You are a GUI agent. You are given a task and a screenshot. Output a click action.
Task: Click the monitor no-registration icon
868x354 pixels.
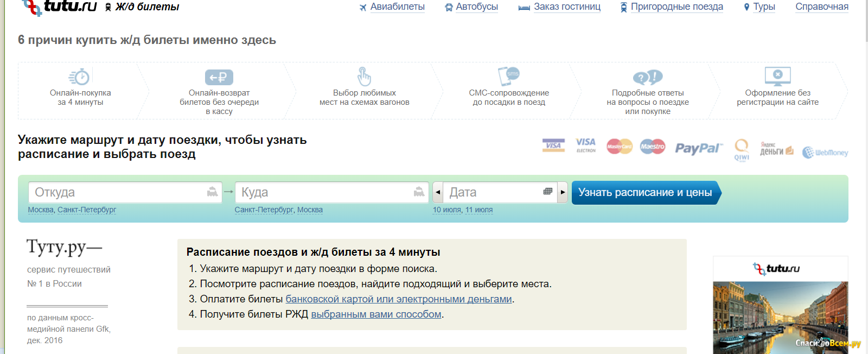[777, 76]
